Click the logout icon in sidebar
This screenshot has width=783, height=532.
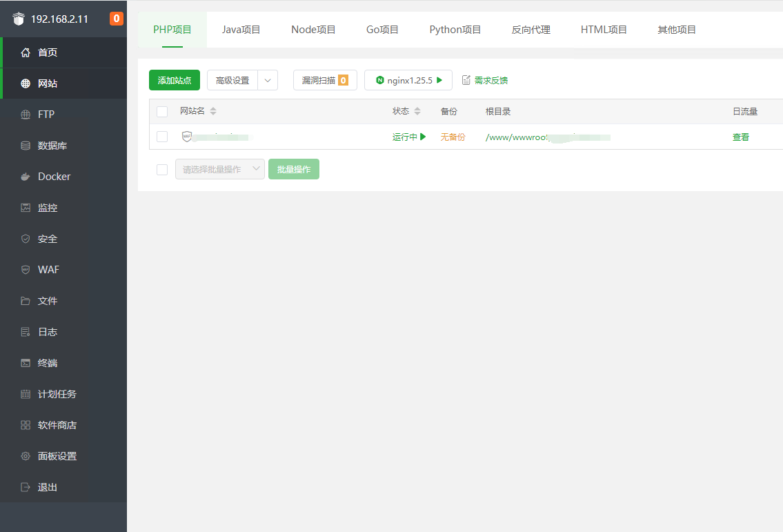tap(26, 487)
